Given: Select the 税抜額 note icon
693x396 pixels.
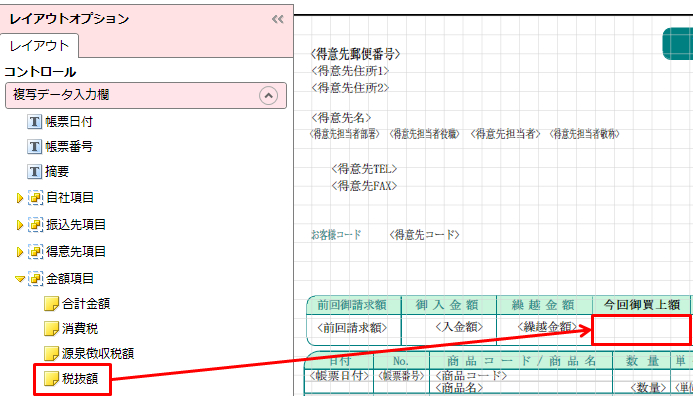Looking at the screenshot, I should (51, 379).
